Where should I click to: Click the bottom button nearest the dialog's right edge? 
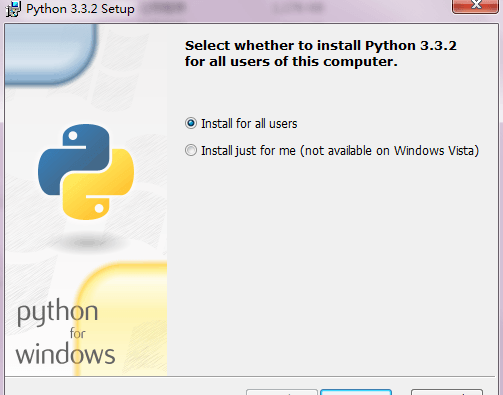pyautogui.click(x=447, y=392)
